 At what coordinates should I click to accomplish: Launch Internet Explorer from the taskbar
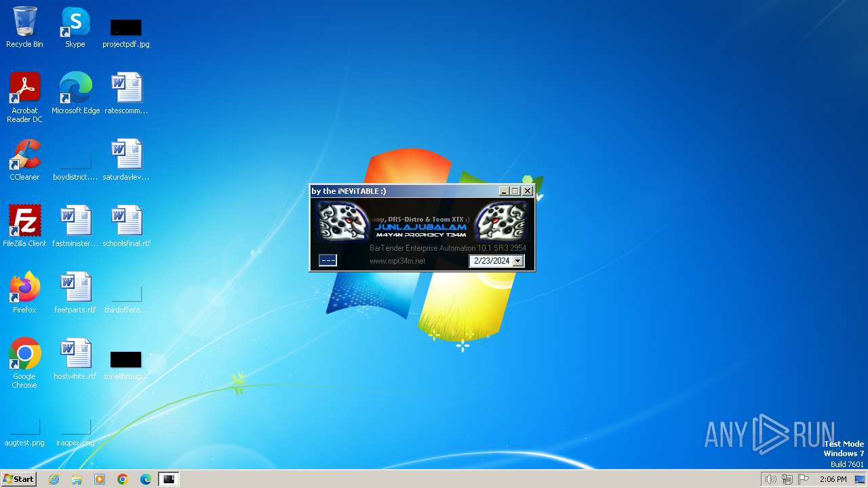click(54, 479)
